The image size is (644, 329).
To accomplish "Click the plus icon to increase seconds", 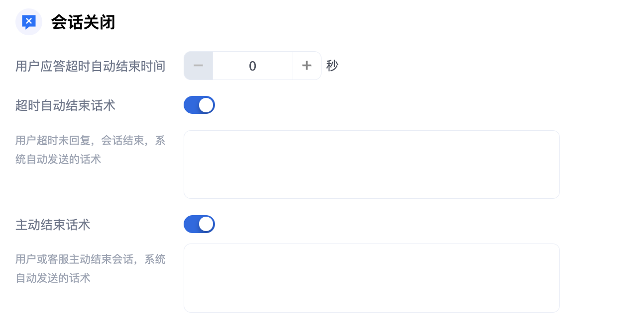I will coord(307,66).
